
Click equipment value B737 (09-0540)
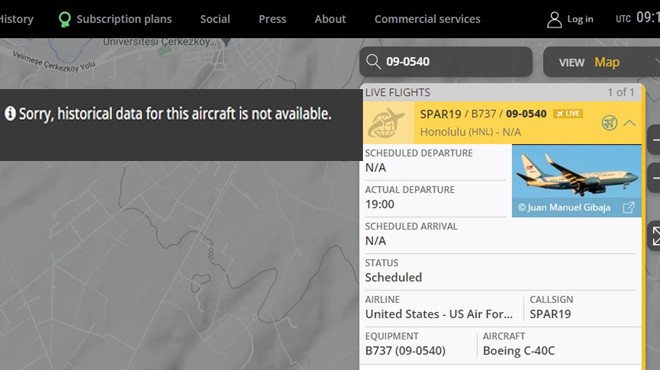(x=405, y=351)
